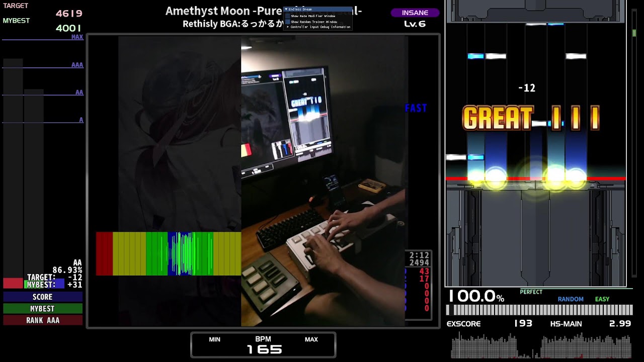Click the target score value 4619
The height and width of the screenshot is (362, 644).
tap(69, 14)
